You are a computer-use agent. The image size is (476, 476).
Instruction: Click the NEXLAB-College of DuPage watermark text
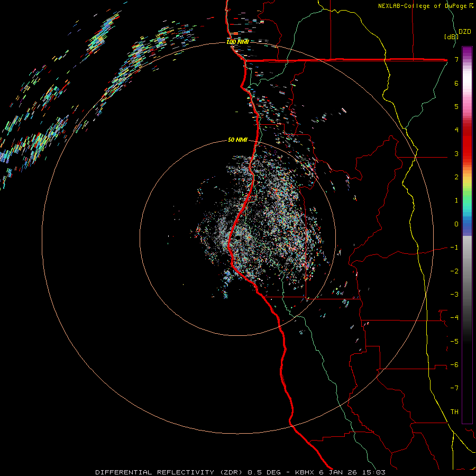tap(426, 6)
